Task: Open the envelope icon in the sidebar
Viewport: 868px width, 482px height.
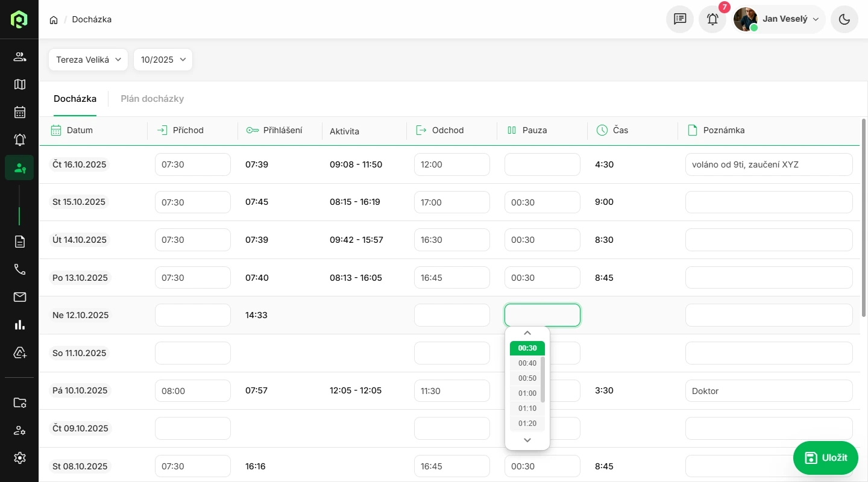Action: click(19, 297)
